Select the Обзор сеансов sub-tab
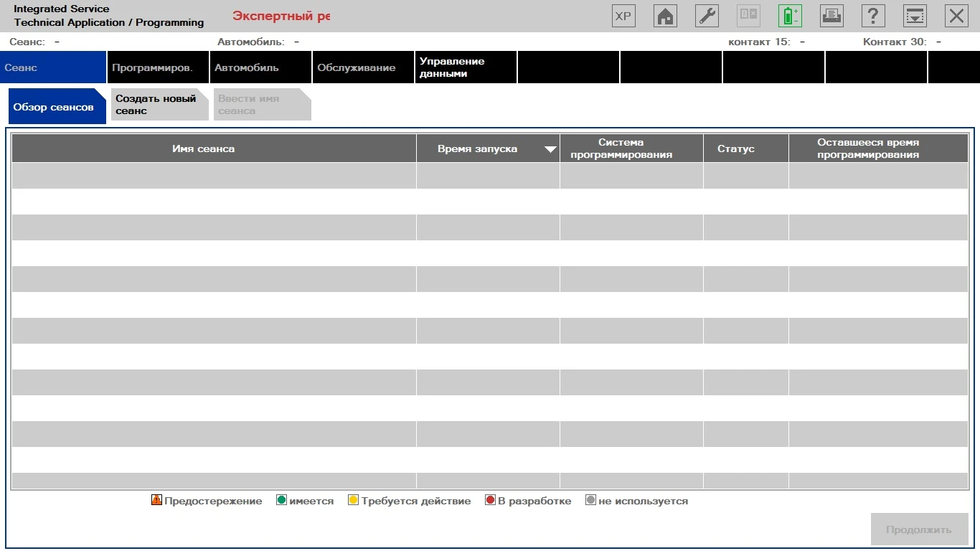 (57, 106)
